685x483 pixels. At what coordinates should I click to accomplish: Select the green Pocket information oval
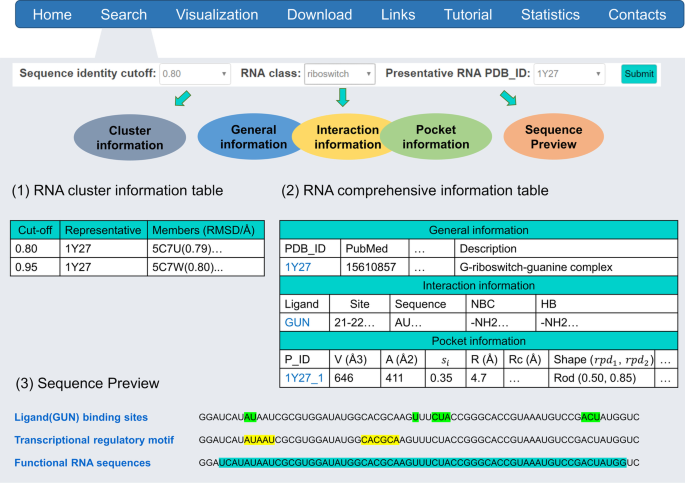(x=435, y=137)
